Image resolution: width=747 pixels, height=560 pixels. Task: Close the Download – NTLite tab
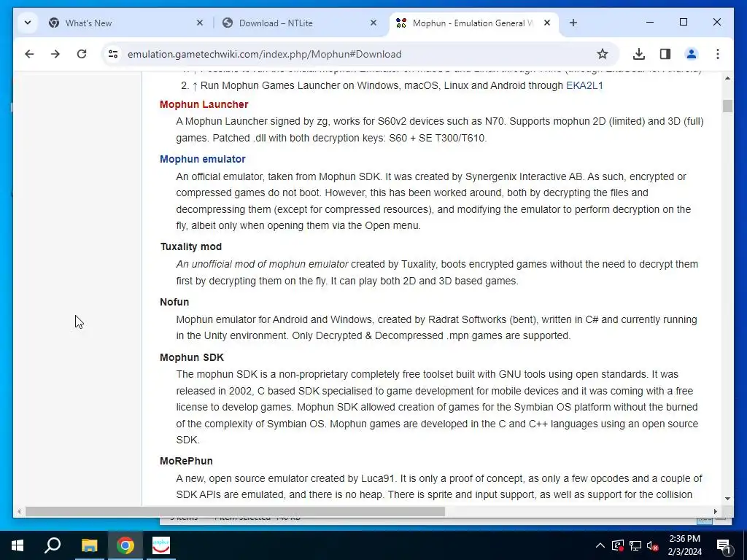373,23
